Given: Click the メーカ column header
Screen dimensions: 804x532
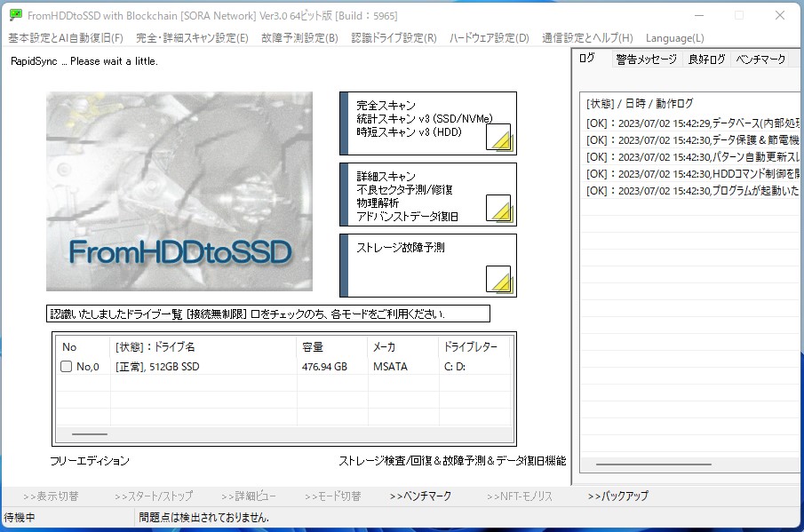Looking at the screenshot, I should 403,347.
